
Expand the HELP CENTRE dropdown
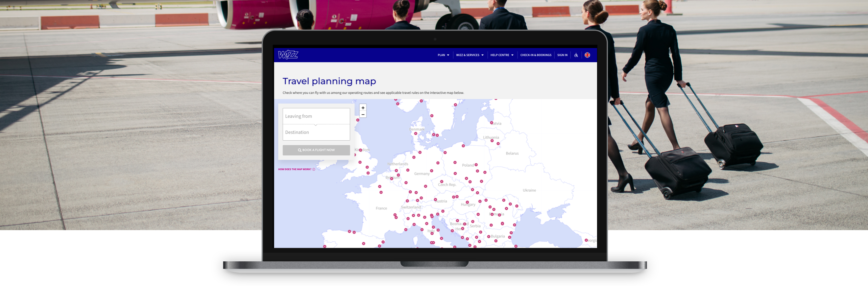[502, 55]
